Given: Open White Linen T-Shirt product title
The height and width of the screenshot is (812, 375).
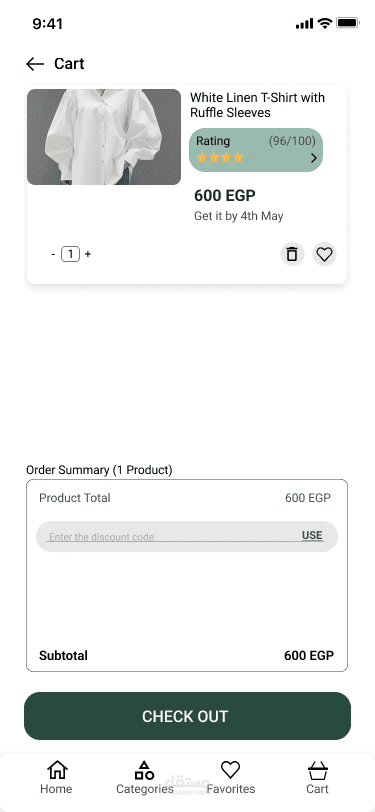Looking at the screenshot, I should (x=257, y=105).
